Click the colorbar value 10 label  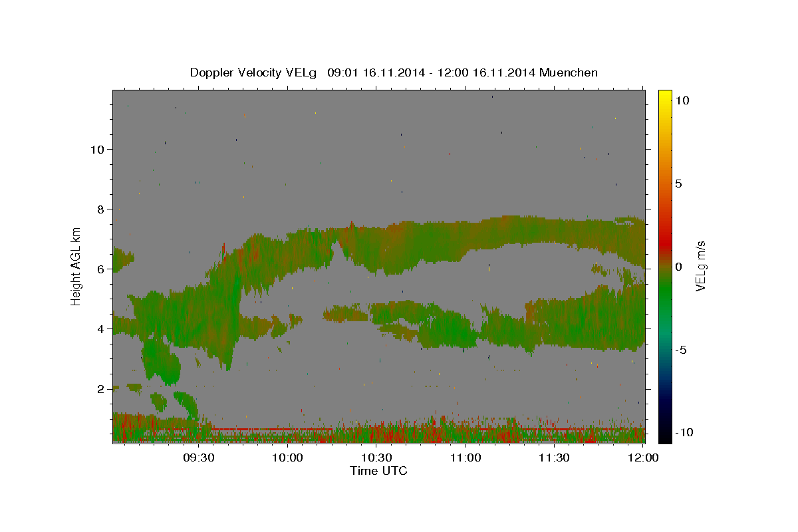(682, 100)
